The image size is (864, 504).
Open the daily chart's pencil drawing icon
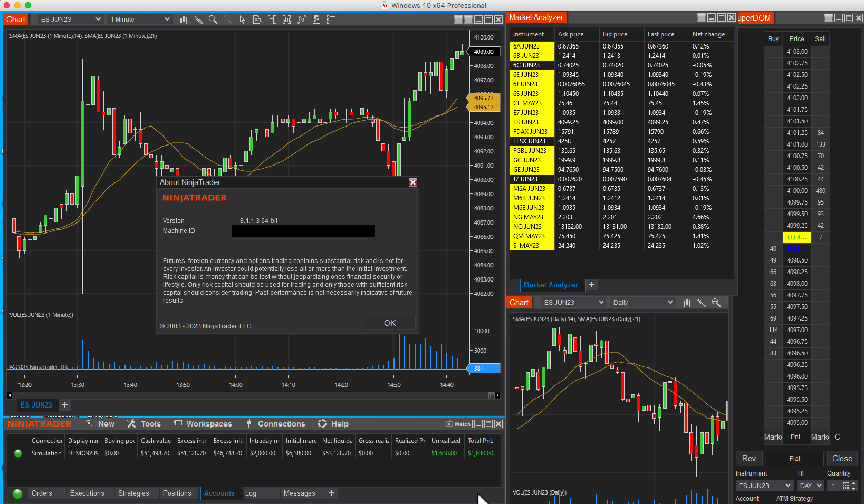(702, 303)
